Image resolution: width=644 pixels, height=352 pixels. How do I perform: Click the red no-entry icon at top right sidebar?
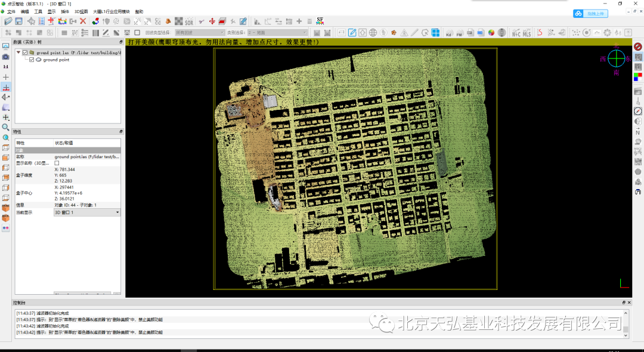tap(638, 47)
